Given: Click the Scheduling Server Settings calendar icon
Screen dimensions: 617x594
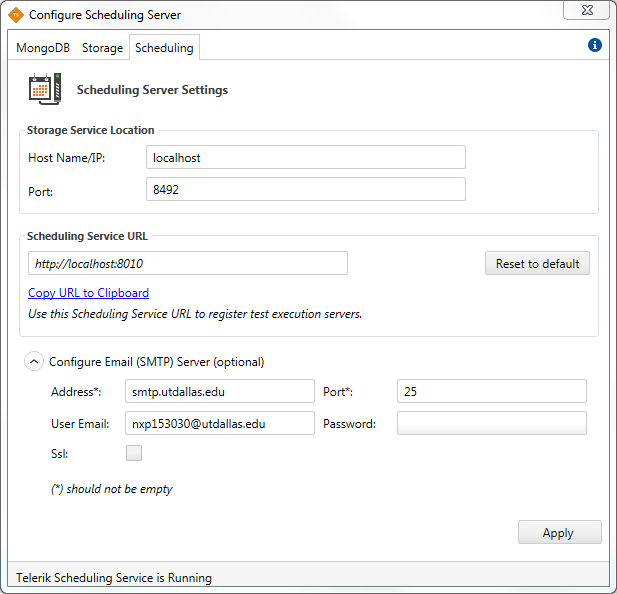Looking at the screenshot, I should (45, 89).
